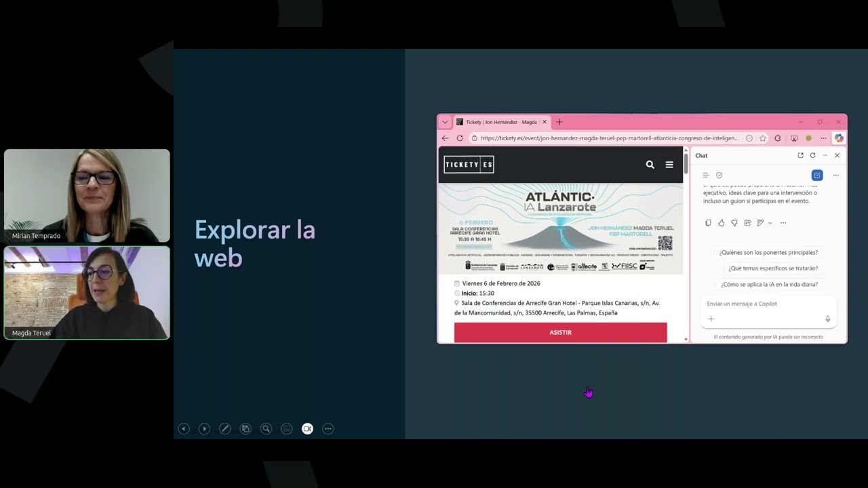Go back in the browser
Image resolution: width=868 pixels, height=488 pixels.
pos(445,138)
